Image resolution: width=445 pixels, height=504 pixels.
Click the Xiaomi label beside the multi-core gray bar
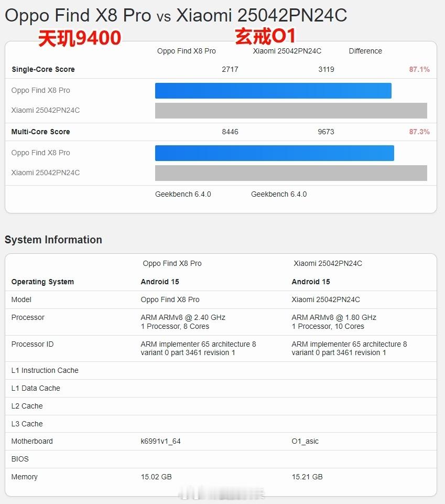[x=45, y=173]
